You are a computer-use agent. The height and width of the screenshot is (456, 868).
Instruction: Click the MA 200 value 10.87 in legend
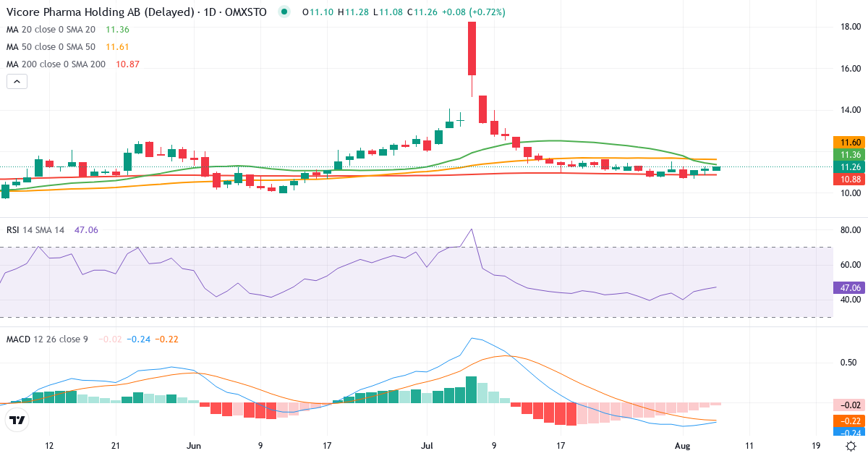point(128,64)
